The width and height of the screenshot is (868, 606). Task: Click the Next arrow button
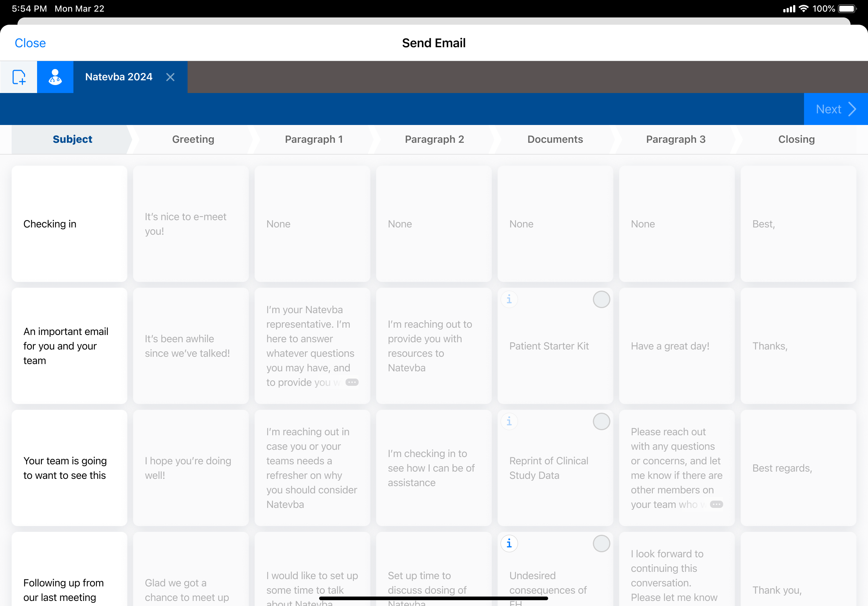click(x=836, y=109)
